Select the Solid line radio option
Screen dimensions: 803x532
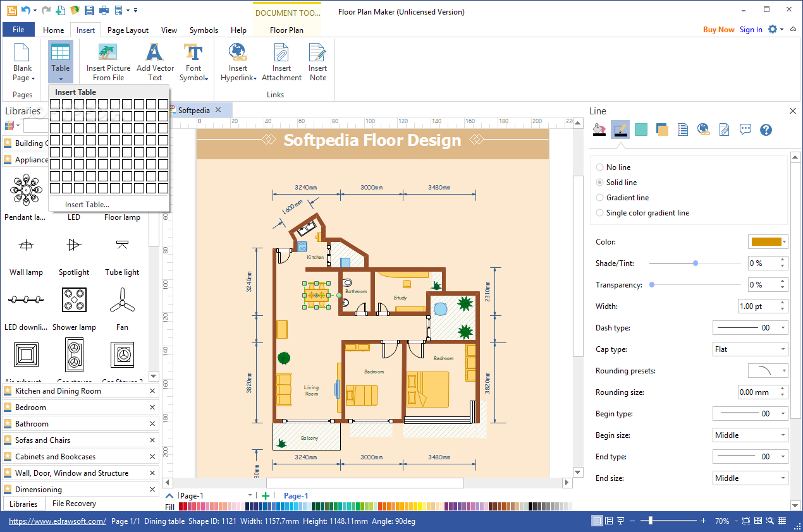tap(616, 183)
